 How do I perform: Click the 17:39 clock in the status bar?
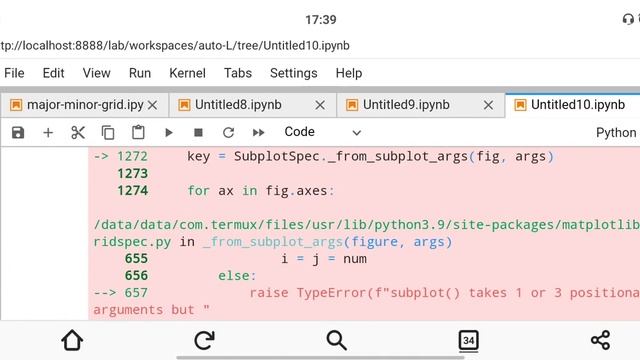point(321,20)
